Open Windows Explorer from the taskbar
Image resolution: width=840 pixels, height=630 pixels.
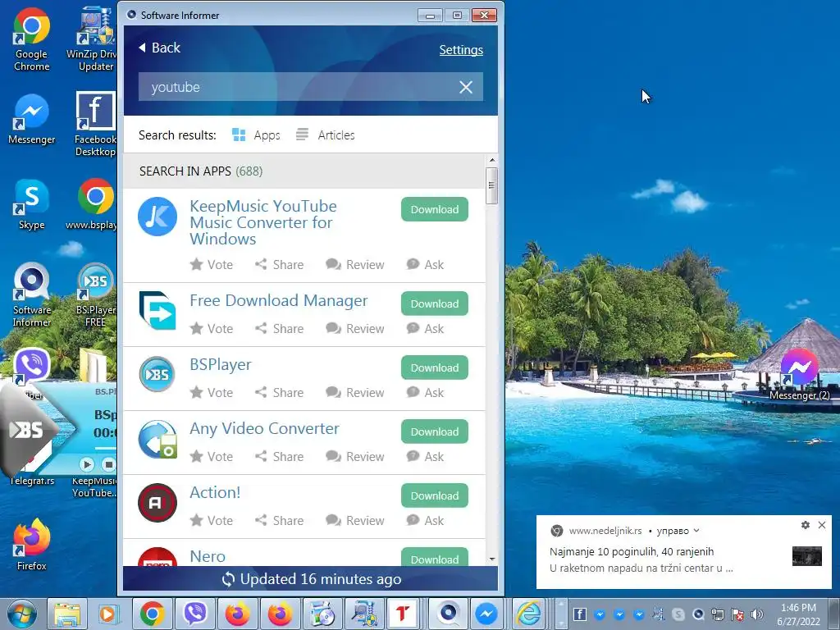(x=67, y=614)
